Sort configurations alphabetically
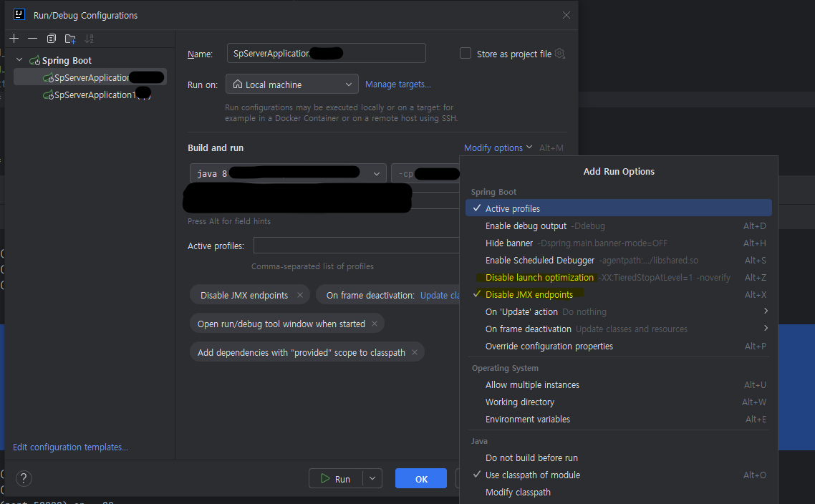 point(90,39)
